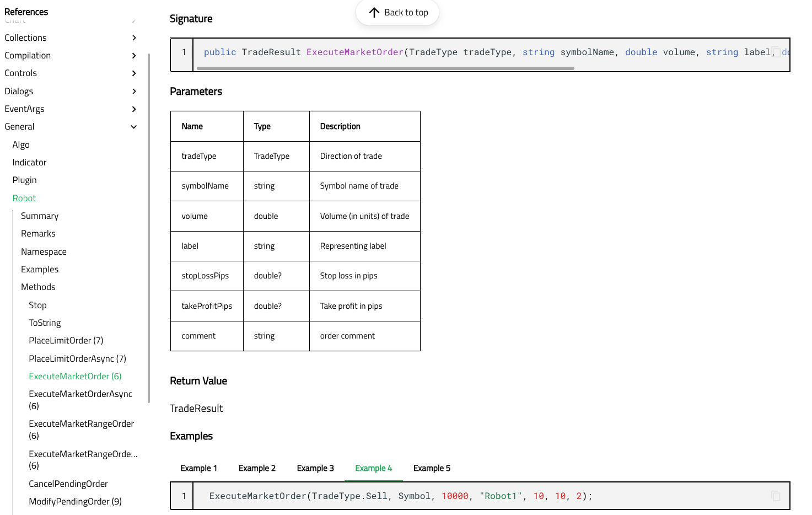Go to ModifyPendingOrder (9)

pyautogui.click(x=75, y=501)
